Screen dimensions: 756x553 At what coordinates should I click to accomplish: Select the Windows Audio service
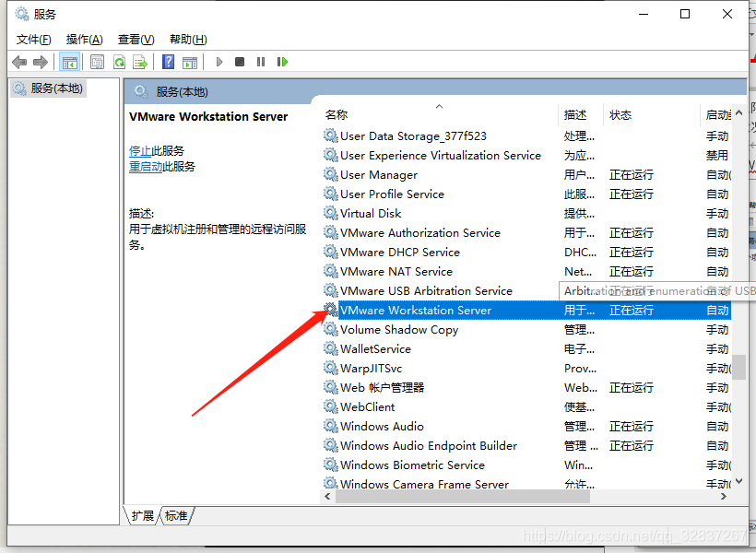pos(526,426)
